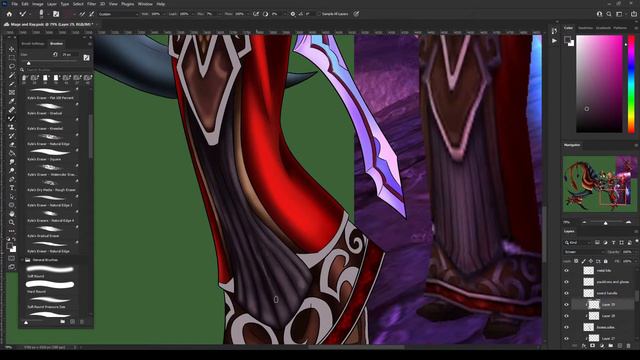Select the Move tool
Viewport: 640px width, 360px height.
pos(11,49)
